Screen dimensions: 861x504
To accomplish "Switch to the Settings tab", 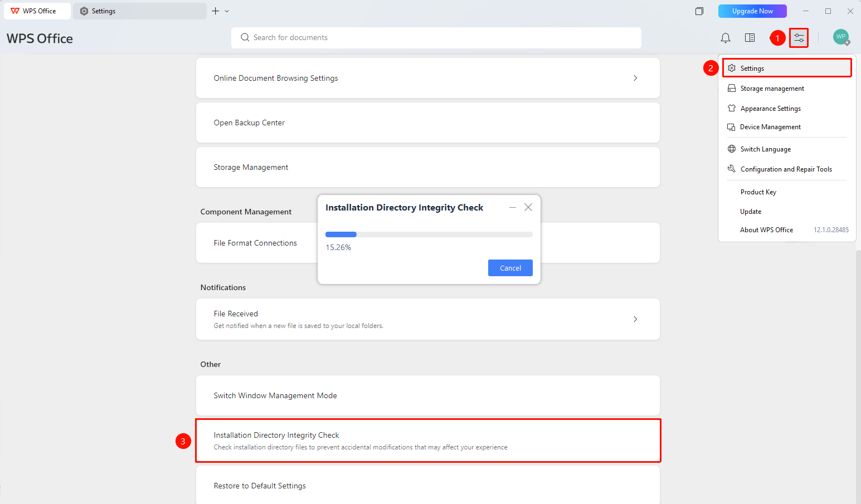I will click(139, 11).
